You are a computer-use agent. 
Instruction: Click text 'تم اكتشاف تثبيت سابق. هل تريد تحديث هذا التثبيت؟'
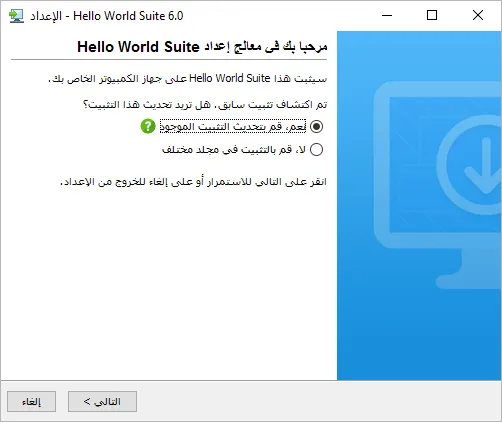(x=205, y=105)
